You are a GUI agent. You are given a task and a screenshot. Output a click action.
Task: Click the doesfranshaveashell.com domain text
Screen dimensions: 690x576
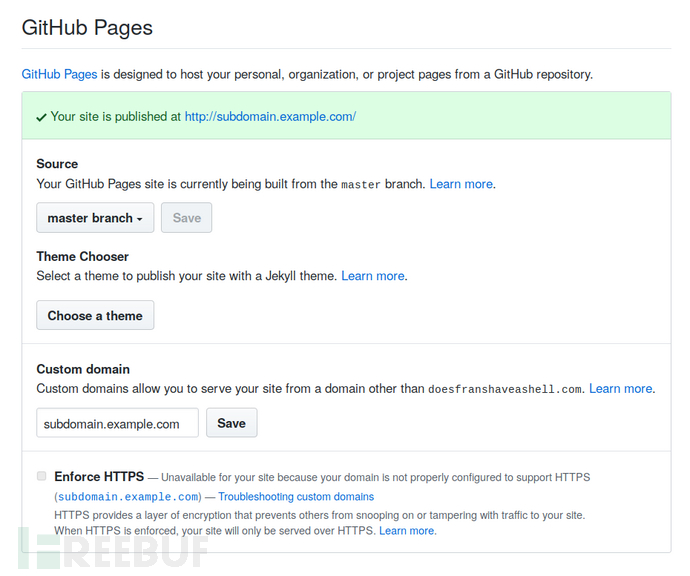pyautogui.click(x=505, y=389)
